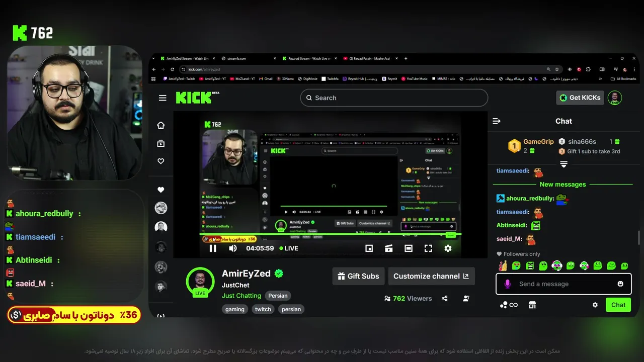This screenshot has width=644, height=362.
Task: Click GameGrip in gift leaderboard
Action: click(538, 142)
